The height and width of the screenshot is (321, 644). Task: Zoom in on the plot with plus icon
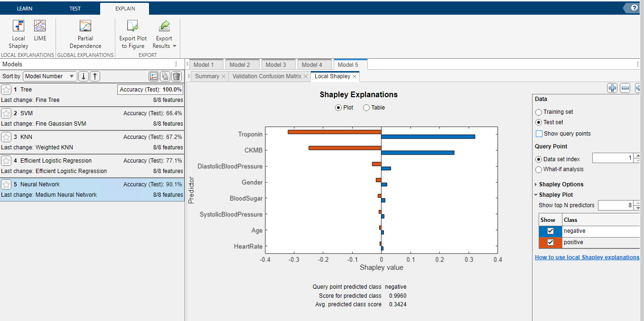coord(612,88)
